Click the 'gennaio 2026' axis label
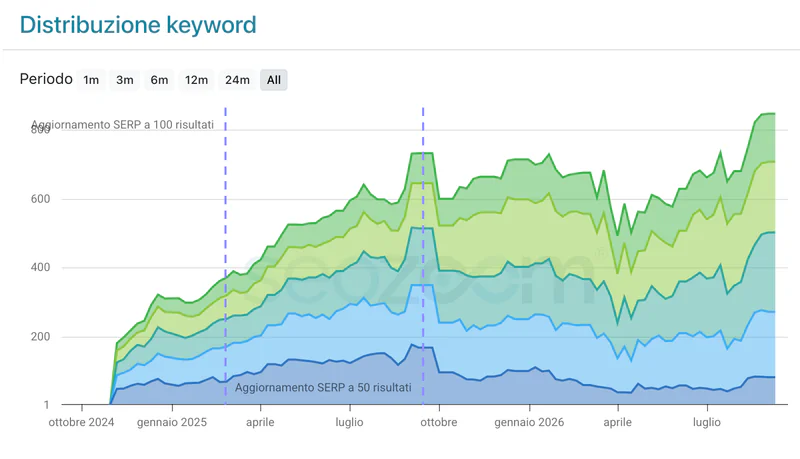800x459 pixels. click(529, 422)
